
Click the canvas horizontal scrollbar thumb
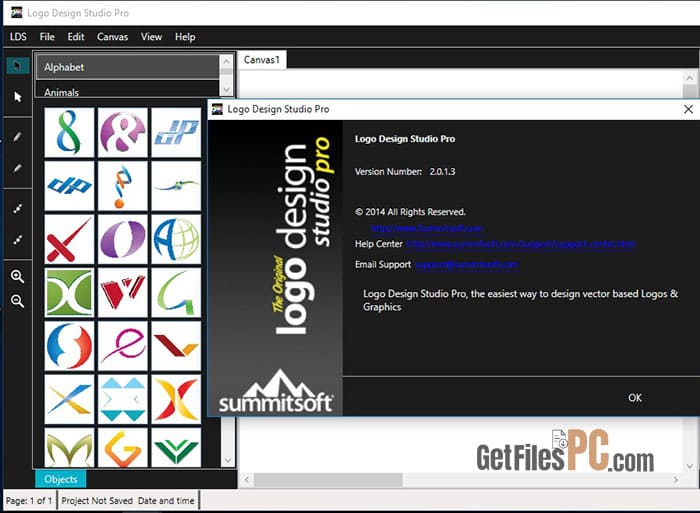[328, 480]
